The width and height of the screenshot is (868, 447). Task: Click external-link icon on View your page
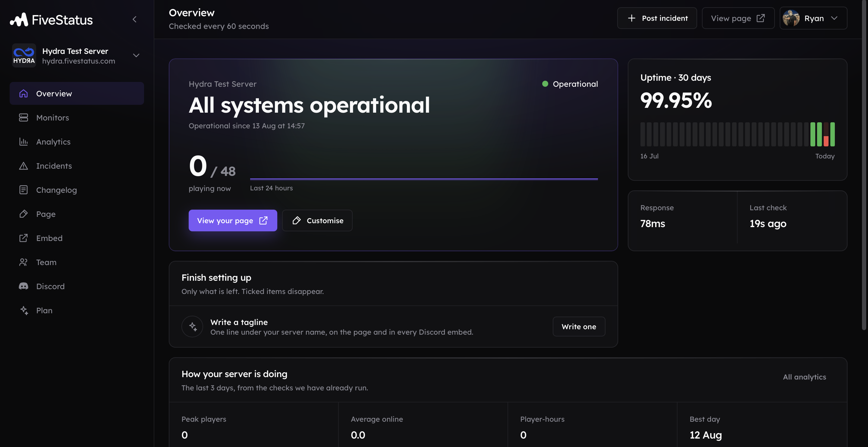tap(263, 220)
